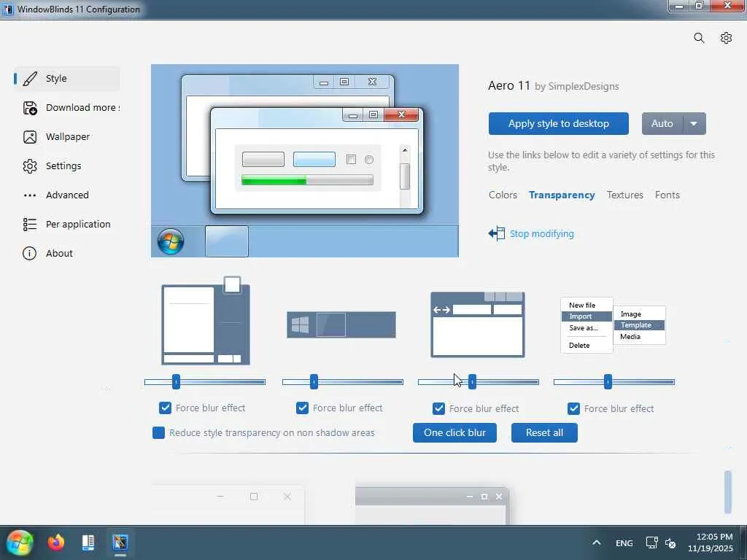747x560 pixels.
Task: Click the Stop modifying link
Action: pyautogui.click(x=542, y=234)
